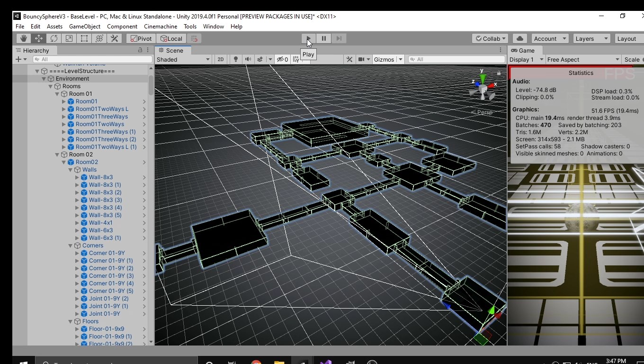
Task: Switch to the Game tab
Action: point(523,50)
